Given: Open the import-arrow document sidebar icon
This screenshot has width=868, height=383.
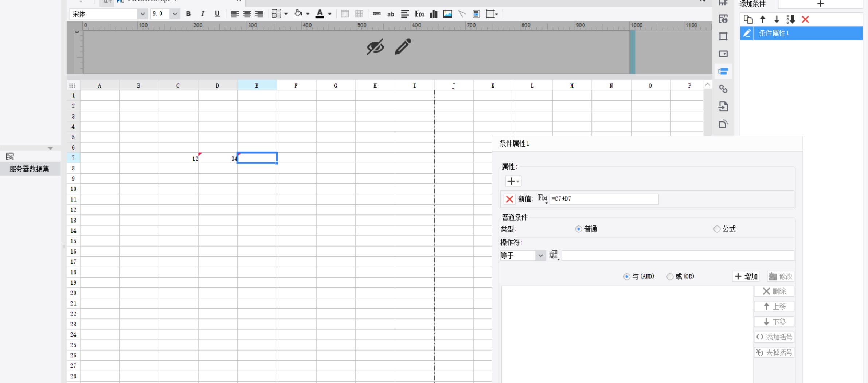Looking at the screenshot, I should coord(723,107).
